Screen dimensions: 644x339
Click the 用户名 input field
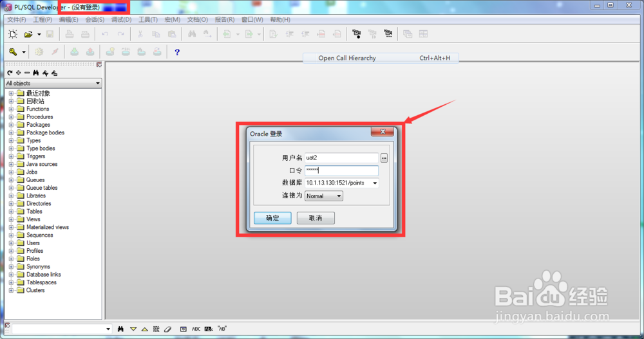click(341, 158)
